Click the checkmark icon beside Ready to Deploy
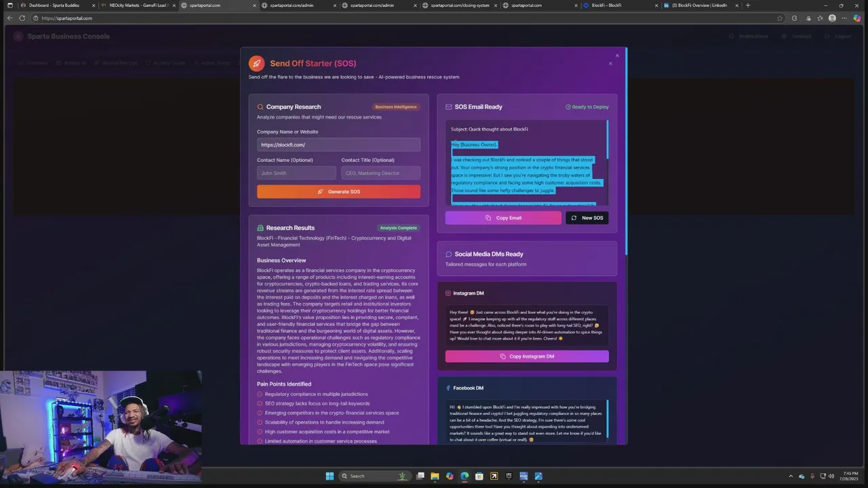 point(568,106)
